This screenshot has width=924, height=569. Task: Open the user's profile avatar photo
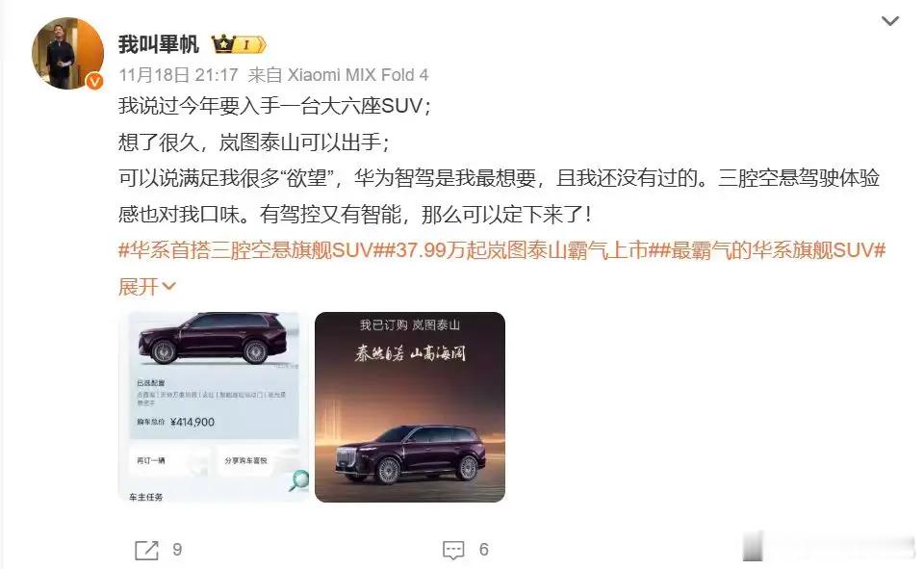click(x=67, y=54)
